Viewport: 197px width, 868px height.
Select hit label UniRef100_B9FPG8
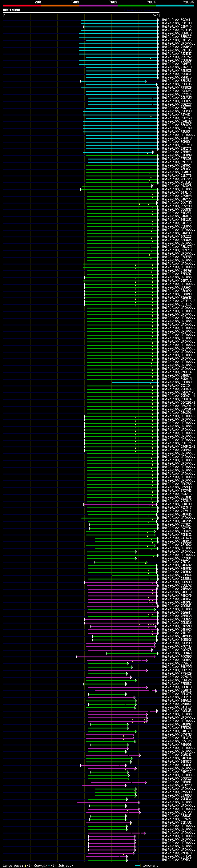point(177,111)
